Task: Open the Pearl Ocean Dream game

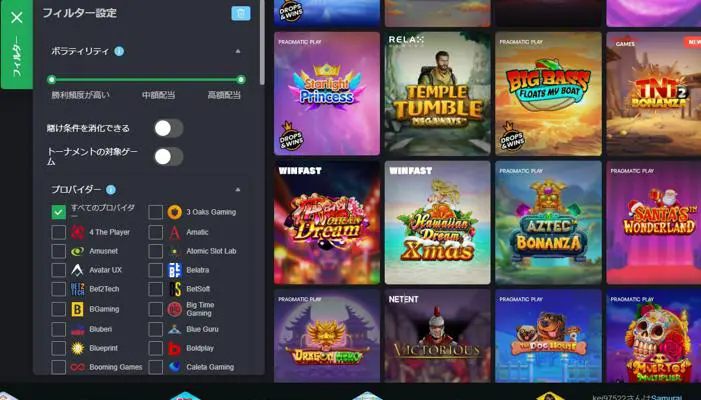Action: coord(327,223)
